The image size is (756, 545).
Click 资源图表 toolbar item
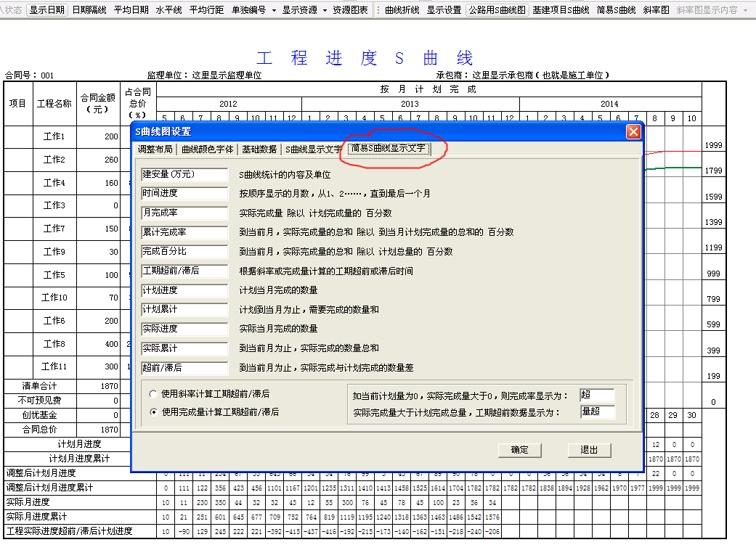pos(350,9)
